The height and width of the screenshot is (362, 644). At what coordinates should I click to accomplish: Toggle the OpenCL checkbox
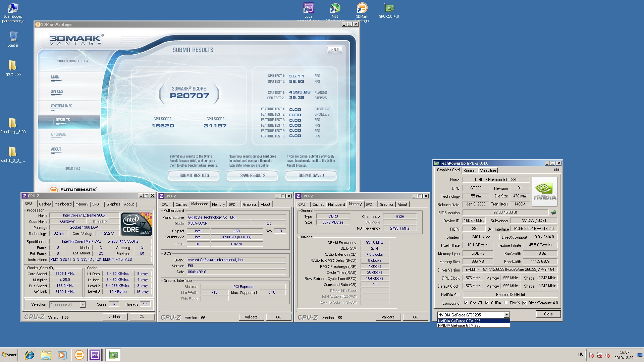click(466, 303)
